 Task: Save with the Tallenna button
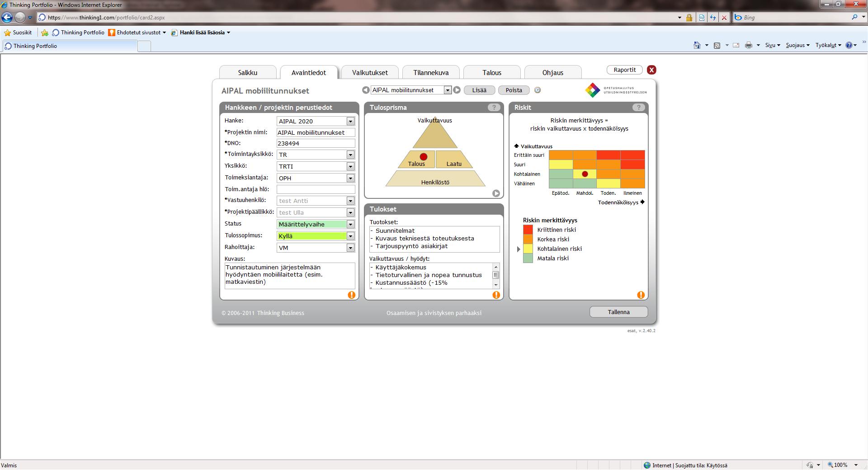pos(618,312)
